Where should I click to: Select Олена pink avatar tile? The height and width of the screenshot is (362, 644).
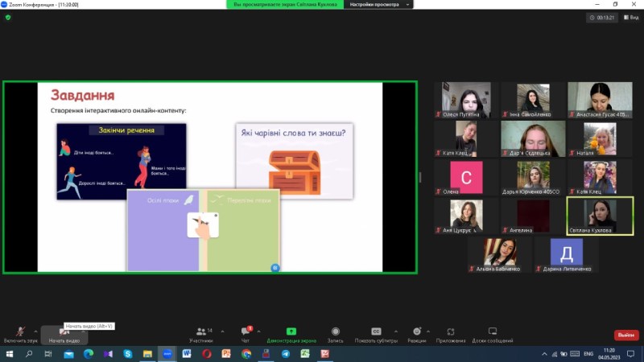pyautogui.click(x=466, y=177)
